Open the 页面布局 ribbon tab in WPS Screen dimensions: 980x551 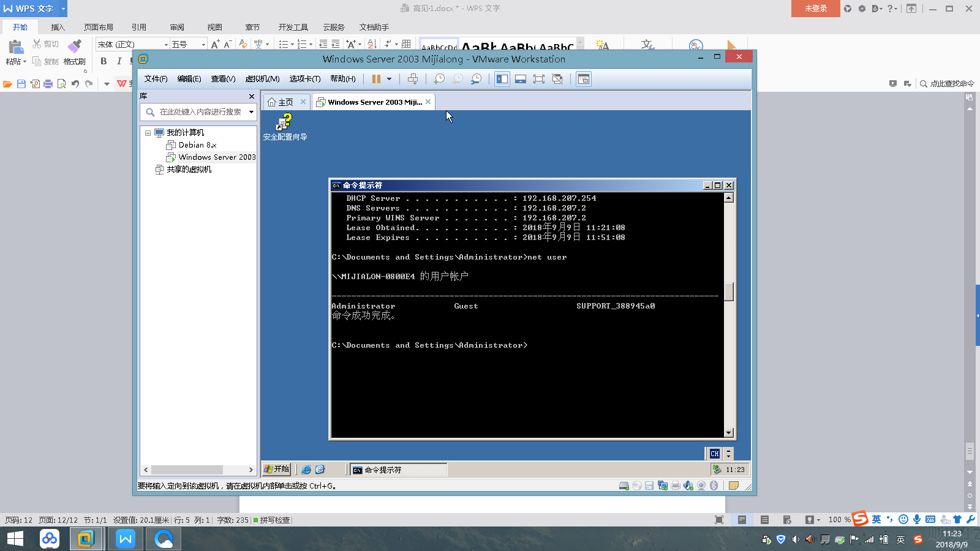point(99,27)
